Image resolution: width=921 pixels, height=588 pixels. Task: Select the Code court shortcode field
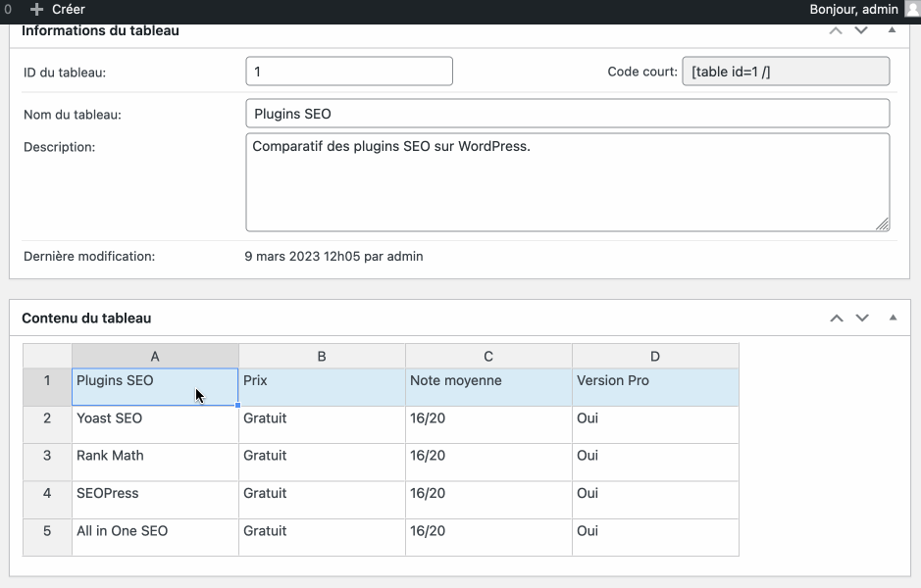pos(786,72)
